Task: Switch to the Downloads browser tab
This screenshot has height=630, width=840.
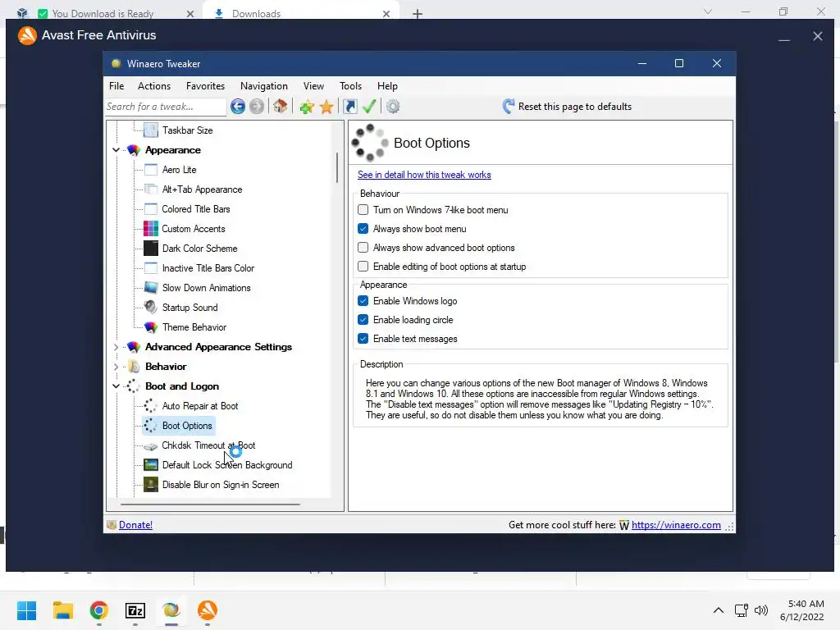Action: (302, 13)
